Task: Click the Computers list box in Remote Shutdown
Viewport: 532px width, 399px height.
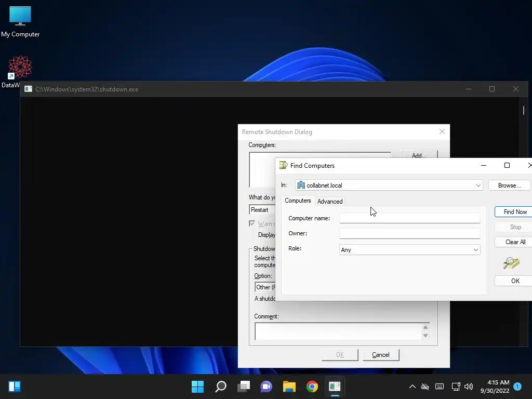Action: pos(262,170)
